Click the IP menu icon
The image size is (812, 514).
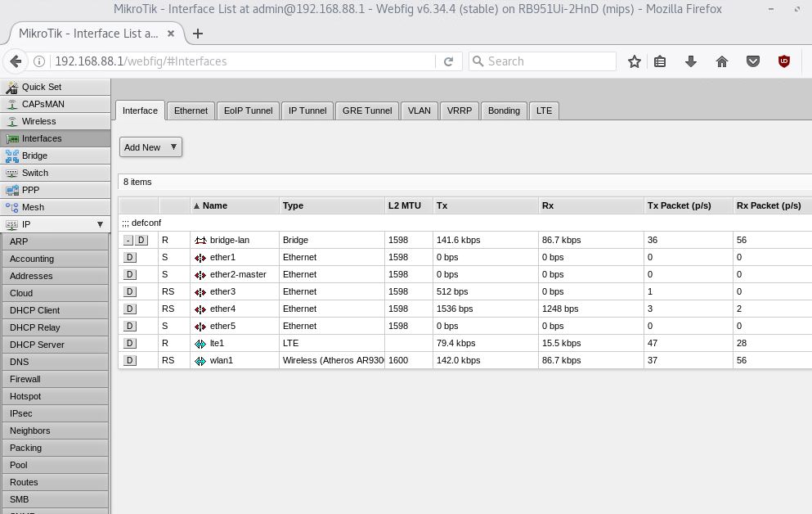tap(12, 224)
